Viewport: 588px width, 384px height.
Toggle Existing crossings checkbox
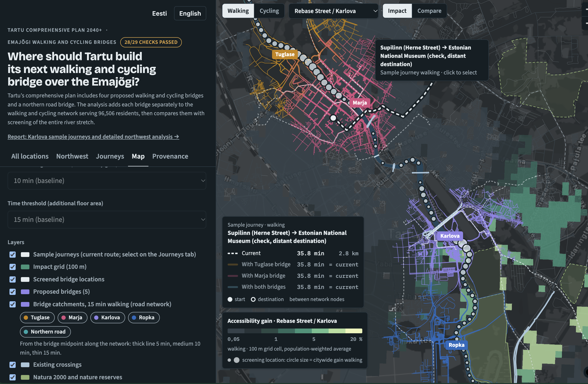point(13,365)
